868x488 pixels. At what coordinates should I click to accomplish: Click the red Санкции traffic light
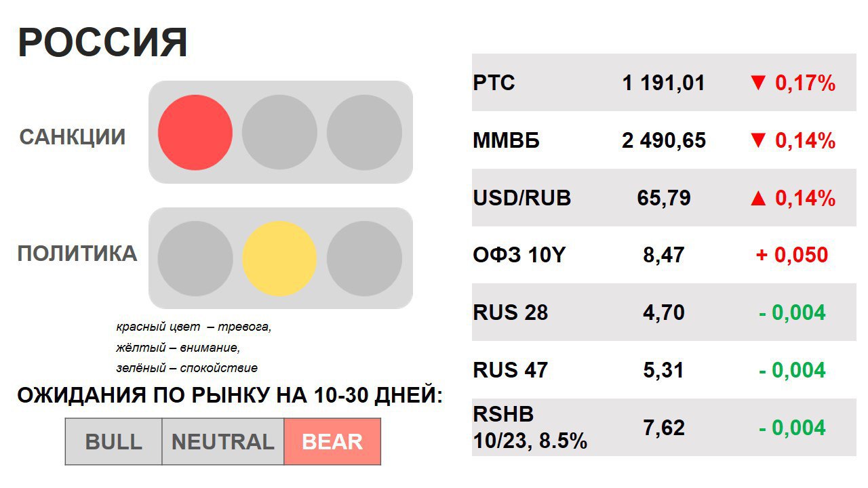[195, 132]
